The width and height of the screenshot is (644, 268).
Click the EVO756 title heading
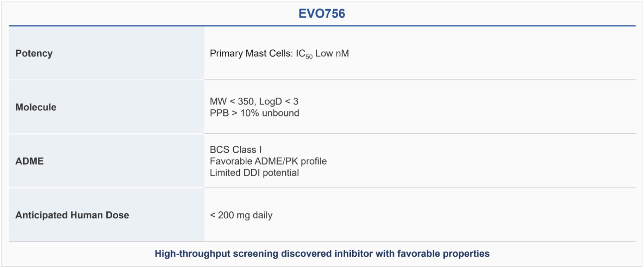[322, 14]
